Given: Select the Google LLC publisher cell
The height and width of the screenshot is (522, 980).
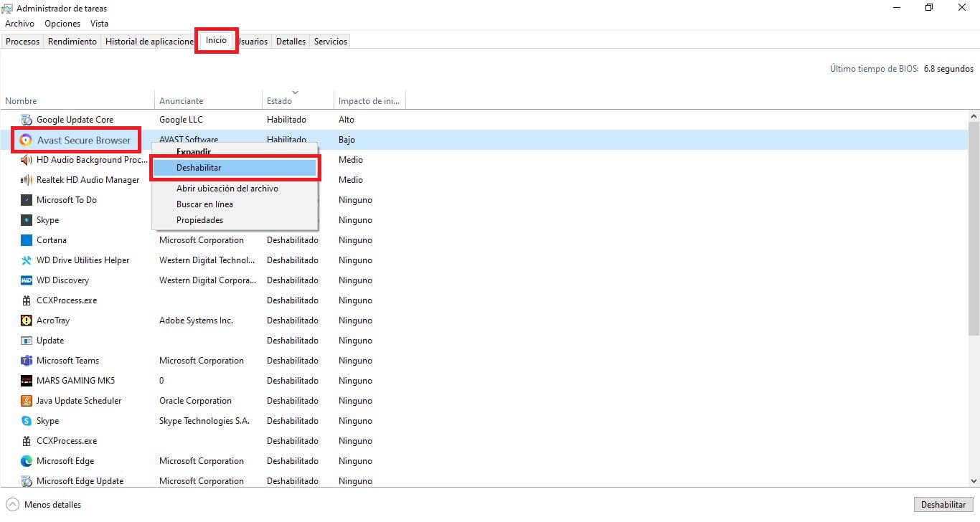Looking at the screenshot, I should click(x=181, y=120).
